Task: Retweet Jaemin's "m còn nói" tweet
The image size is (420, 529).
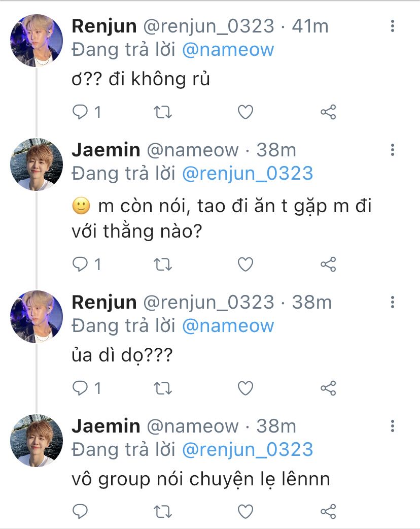Action: [x=163, y=264]
